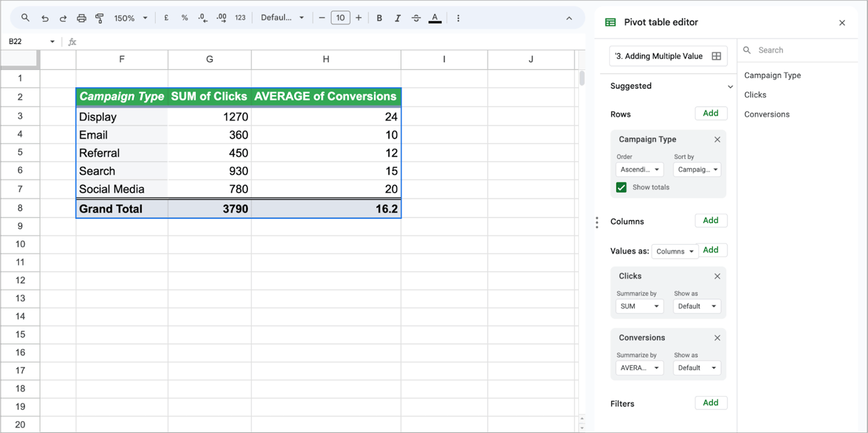Screen dimensions: 868x433
Task: Remove the Conversions value field
Action: pyautogui.click(x=717, y=338)
